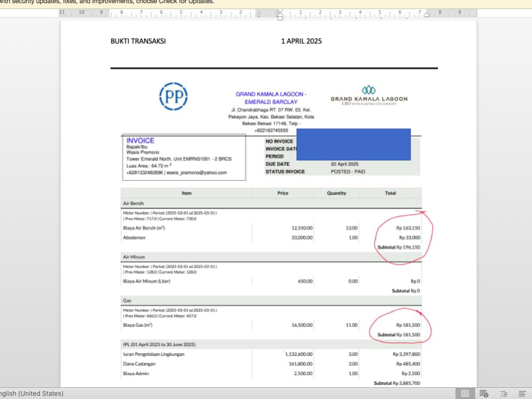
Task: Click the Luas Area 64.72 m line
Action: point(149,165)
